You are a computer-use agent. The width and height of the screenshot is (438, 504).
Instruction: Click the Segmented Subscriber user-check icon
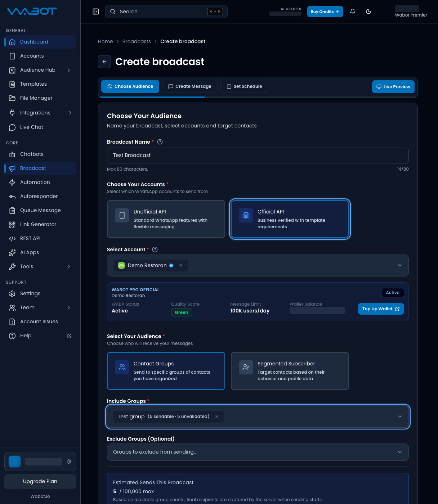click(246, 367)
